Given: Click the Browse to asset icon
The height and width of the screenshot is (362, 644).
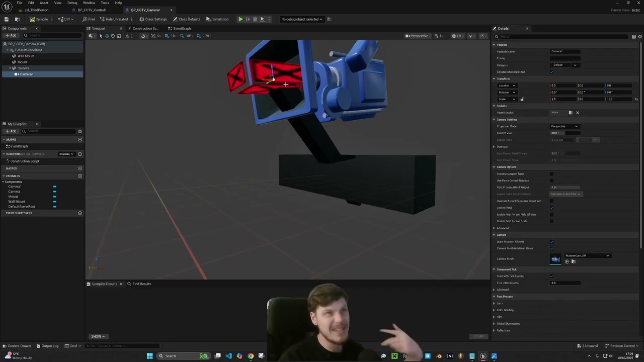Looking at the screenshot, I should point(17,19).
